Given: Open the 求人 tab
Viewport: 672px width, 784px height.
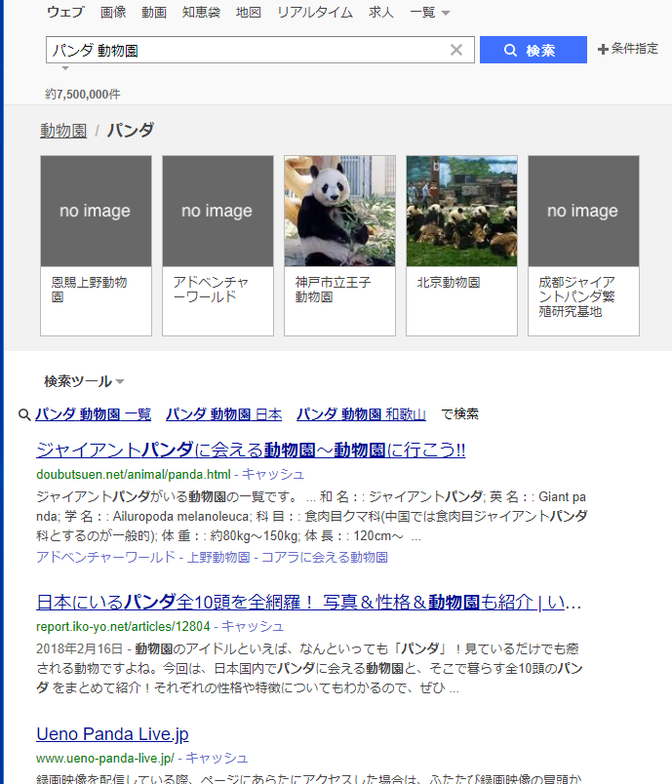Looking at the screenshot, I should click(381, 12).
